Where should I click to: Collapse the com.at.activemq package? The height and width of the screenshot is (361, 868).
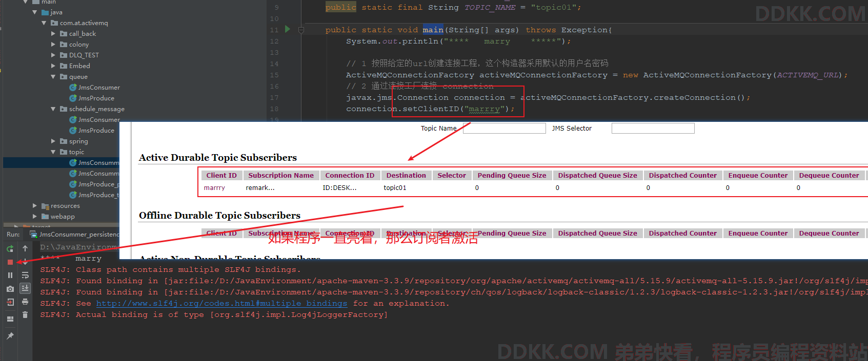pos(44,23)
